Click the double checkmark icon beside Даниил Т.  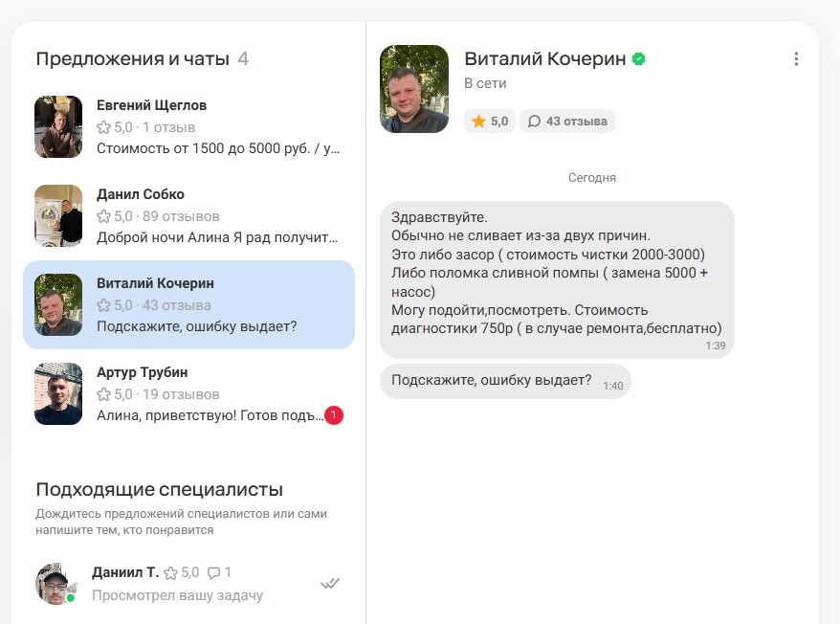coord(330,583)
